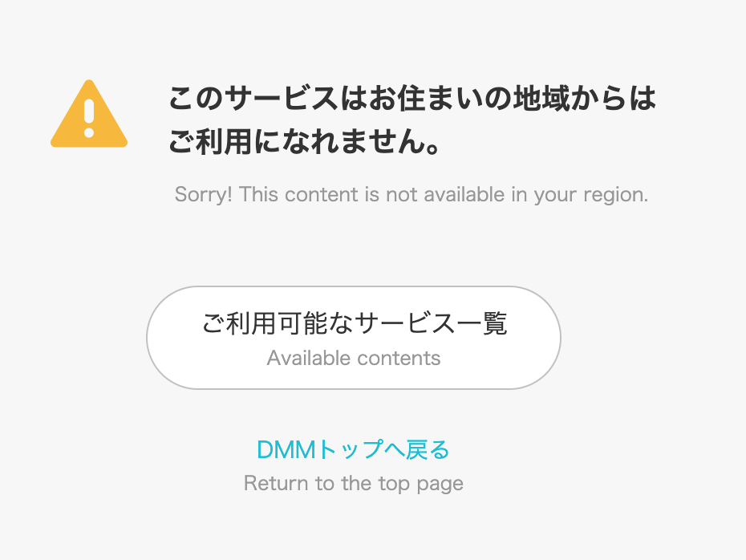Click the heading line このサービスはお住まいの地域からは
Screen dimensions: 746x560
(412, 99)
